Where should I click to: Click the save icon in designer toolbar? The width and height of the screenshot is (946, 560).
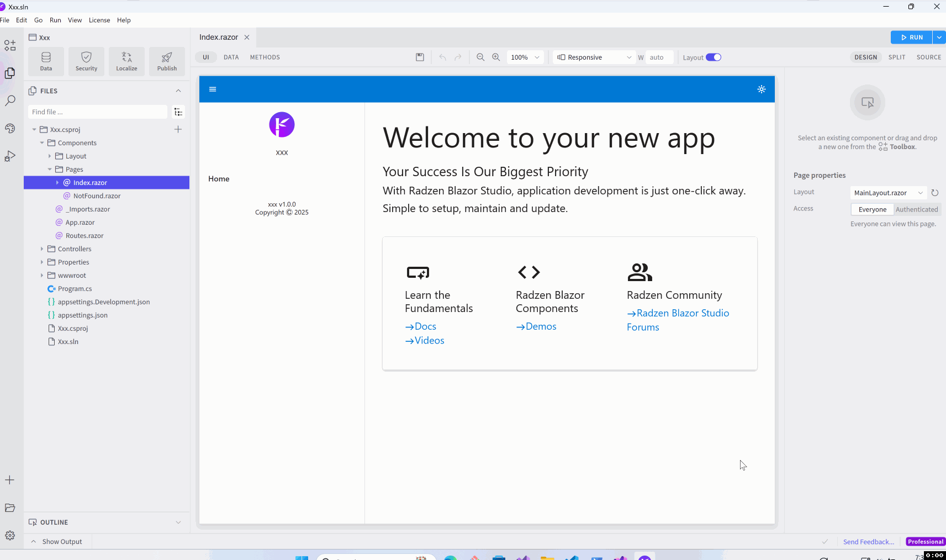pyautogui.click(x=420, y=57)
